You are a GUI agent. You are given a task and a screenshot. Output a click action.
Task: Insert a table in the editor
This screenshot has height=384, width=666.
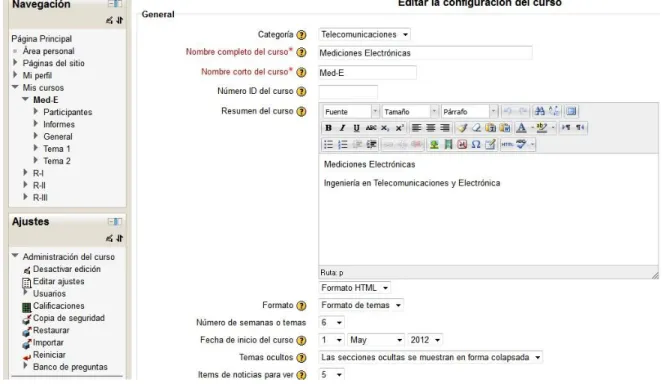(490, 144)
